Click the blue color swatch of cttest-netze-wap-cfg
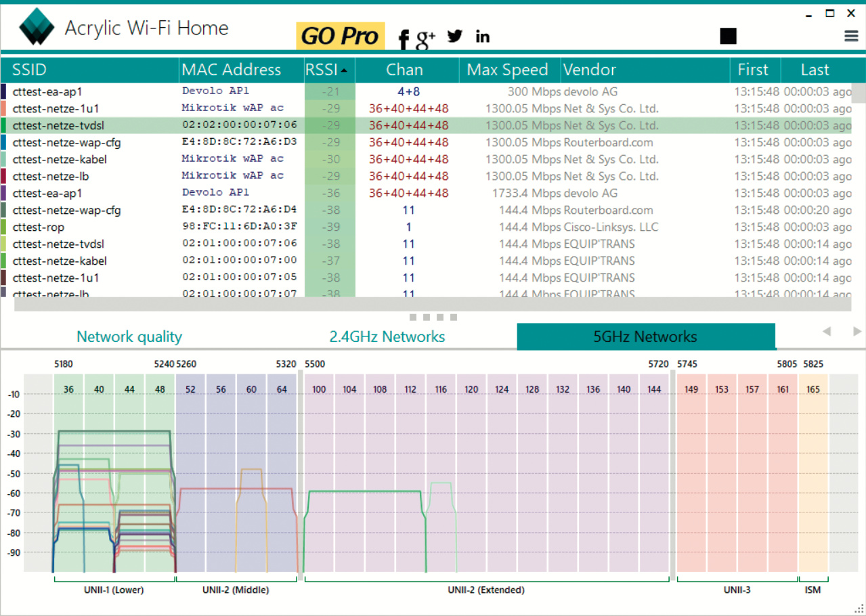 pyautogui.click(x=4, y=142)
